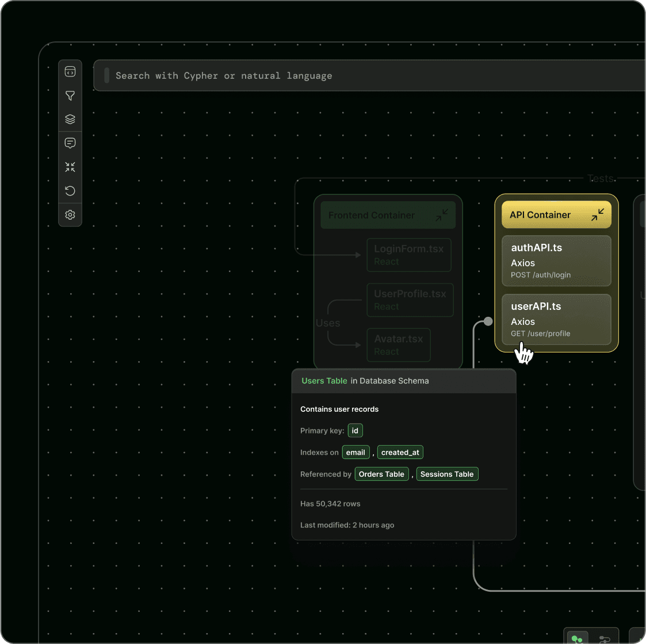This screenshot has width=646, height=644.
Task: Click the email index tag
Action: tap(356, 453)
